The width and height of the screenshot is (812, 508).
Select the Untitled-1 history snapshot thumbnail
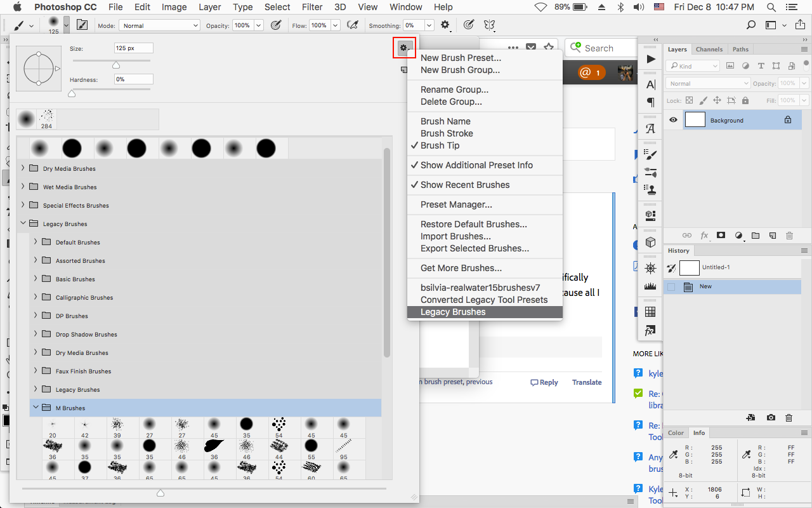coord(689,267)
